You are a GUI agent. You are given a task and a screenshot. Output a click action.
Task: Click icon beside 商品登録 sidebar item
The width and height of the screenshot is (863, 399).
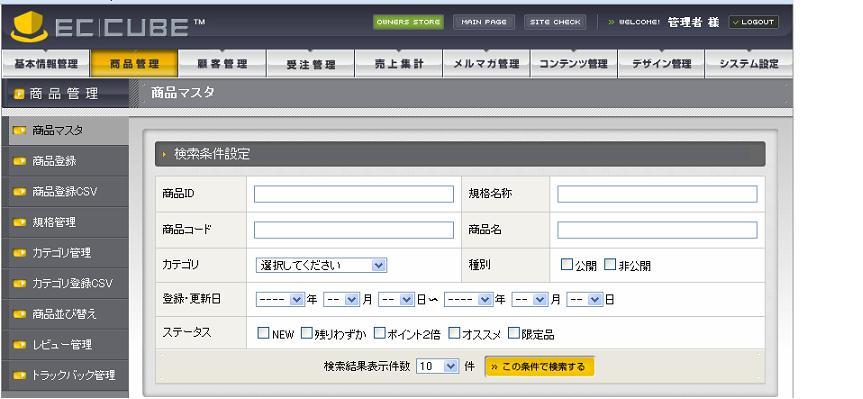[x=19, y=161]
